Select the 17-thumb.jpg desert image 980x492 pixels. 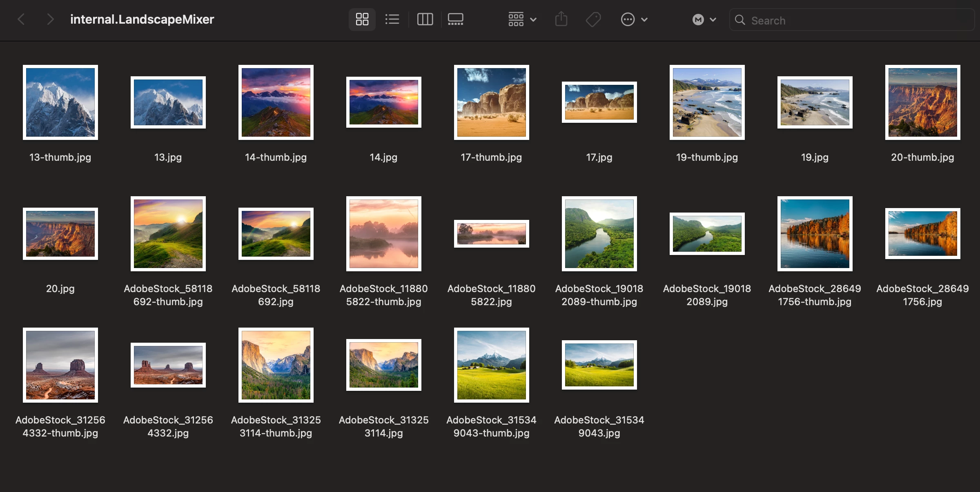tap(491, 102)
